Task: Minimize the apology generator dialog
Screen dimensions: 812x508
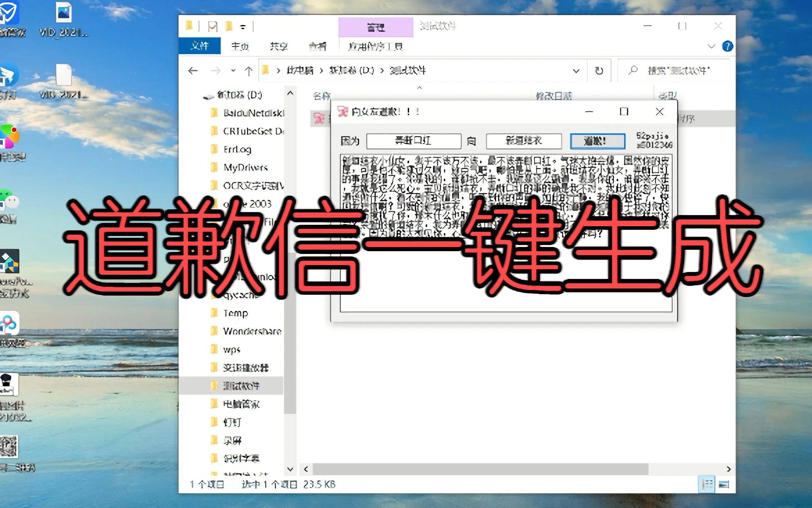Action: click(x=589, y=112)
